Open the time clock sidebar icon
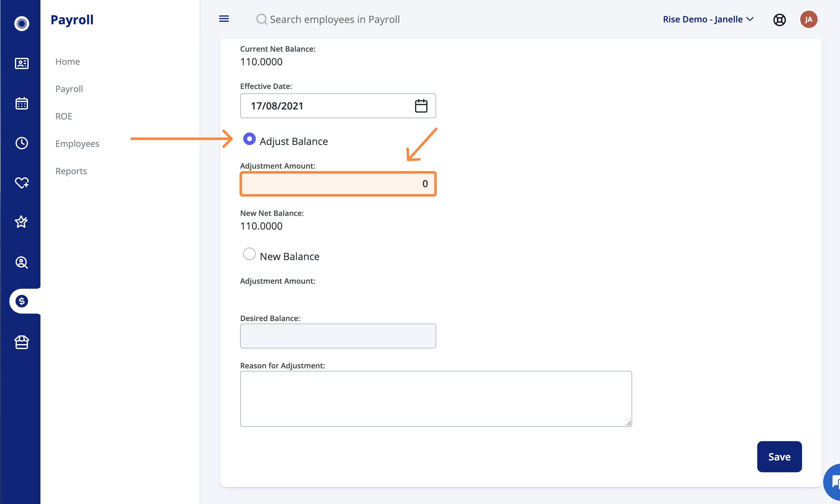This screenshot has height=504, width=840. pyautogui.click(x=22, y=143)
